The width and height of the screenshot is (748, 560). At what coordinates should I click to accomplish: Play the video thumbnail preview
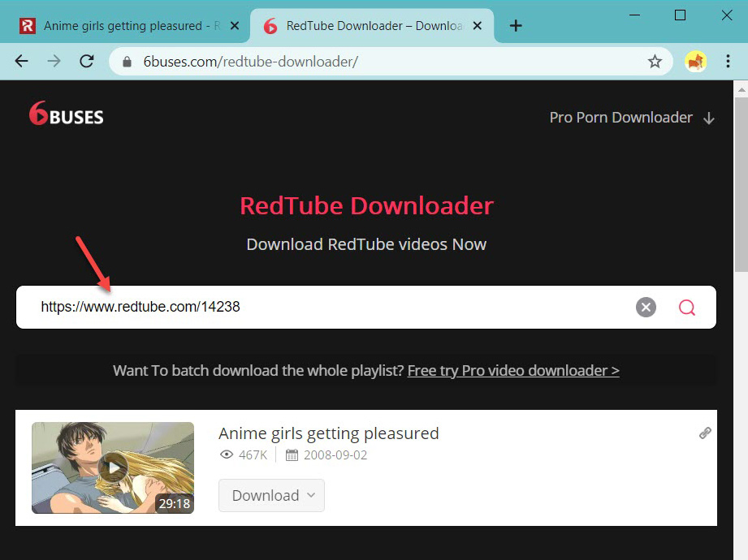pos(113,467)
